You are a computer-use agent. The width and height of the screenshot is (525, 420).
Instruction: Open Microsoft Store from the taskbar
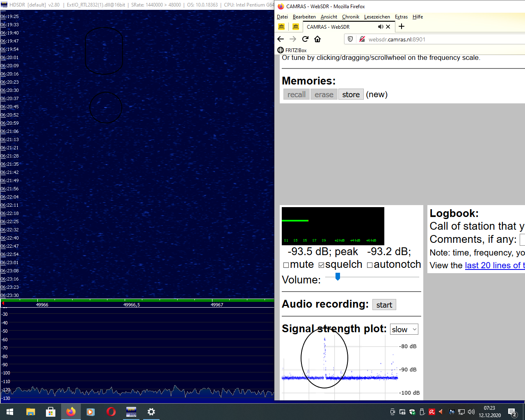tap(50, 411)
